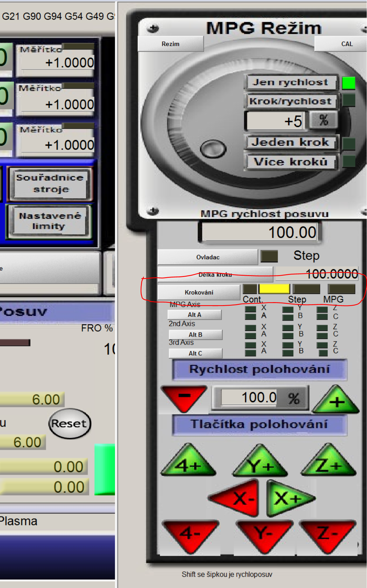Click the red Y- jog arrow

click(264, 535)
